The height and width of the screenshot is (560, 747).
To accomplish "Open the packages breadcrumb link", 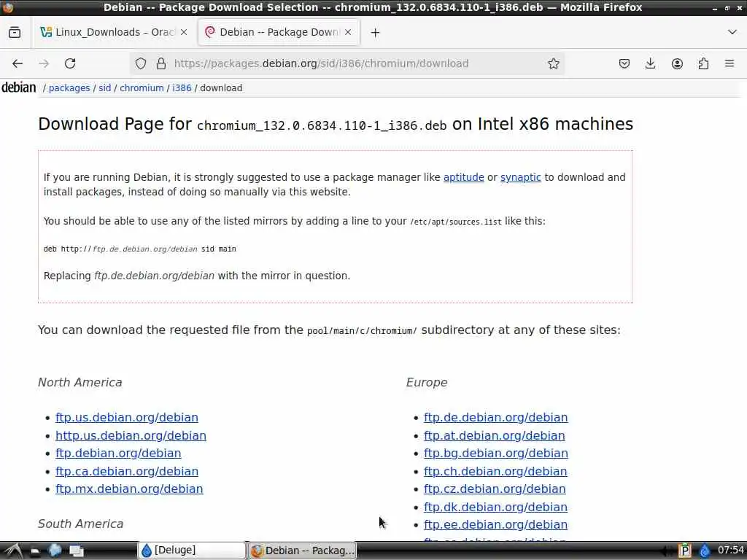I will (x=69, y=88).
